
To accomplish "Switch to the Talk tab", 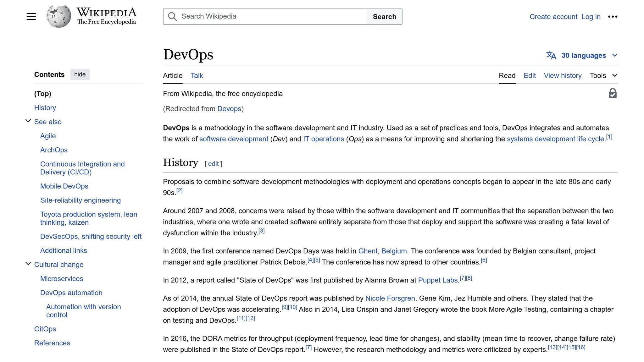I will (x=197, y=75).
